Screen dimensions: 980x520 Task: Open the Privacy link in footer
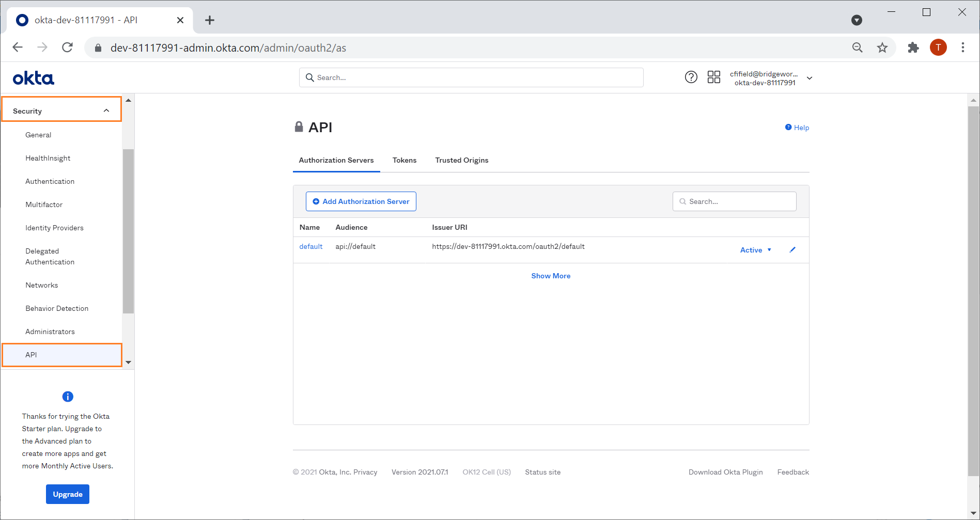click(x=365, y=472)
